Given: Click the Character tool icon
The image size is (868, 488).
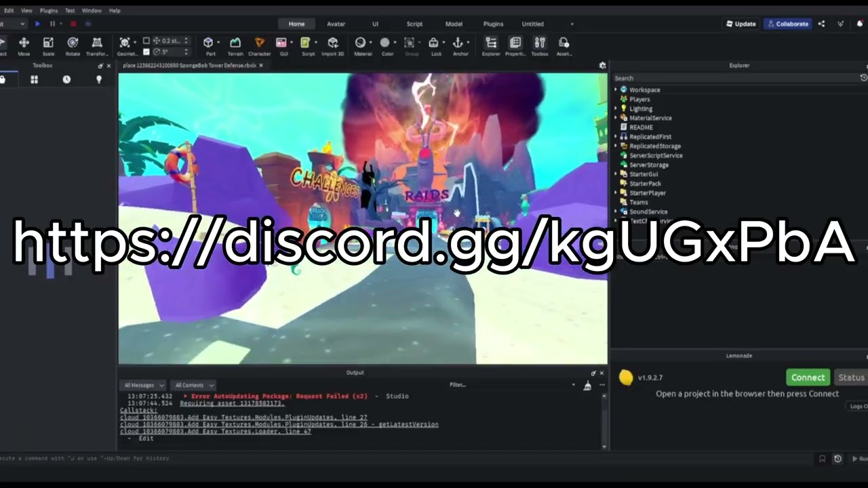Looking at the screenshot, I should click(259, 43).
